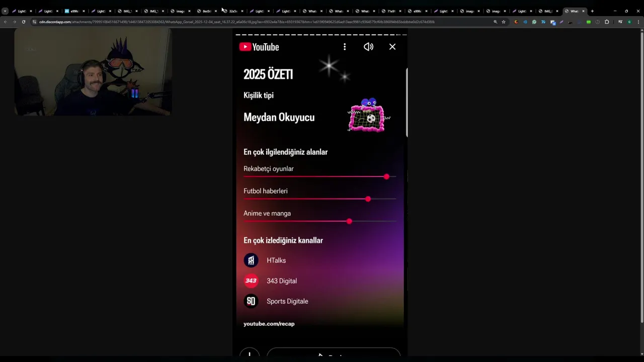Viewport: 644px width, 362px height.
Task: Click the 2025 ÖZETİ heading
Action: coord(268,74)
